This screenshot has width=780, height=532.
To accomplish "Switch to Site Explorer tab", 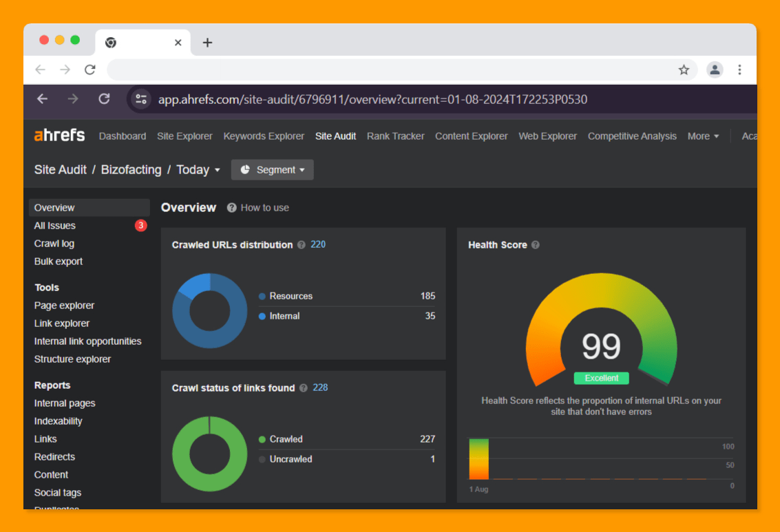I will click(x=185, y=136).
